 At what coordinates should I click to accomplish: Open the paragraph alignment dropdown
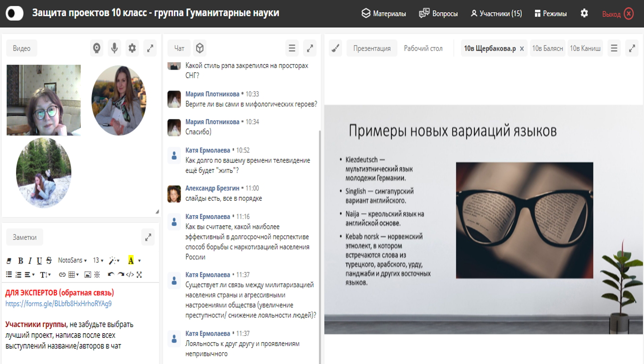30,274
